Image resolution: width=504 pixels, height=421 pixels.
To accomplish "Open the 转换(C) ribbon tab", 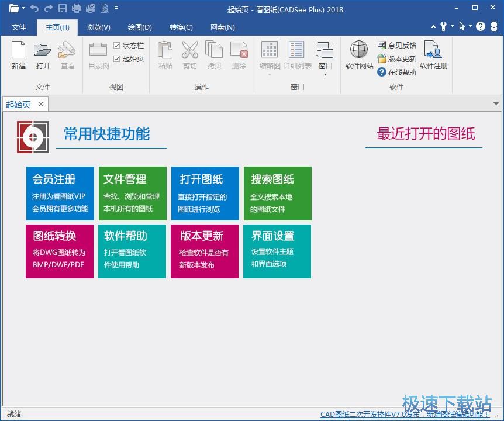I will (x=181, y=27).
